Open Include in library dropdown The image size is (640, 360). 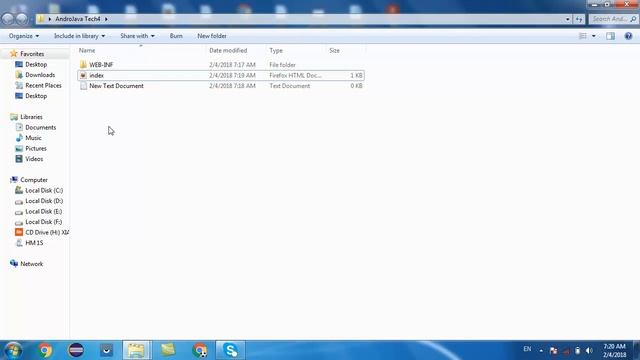coord(79,36)
